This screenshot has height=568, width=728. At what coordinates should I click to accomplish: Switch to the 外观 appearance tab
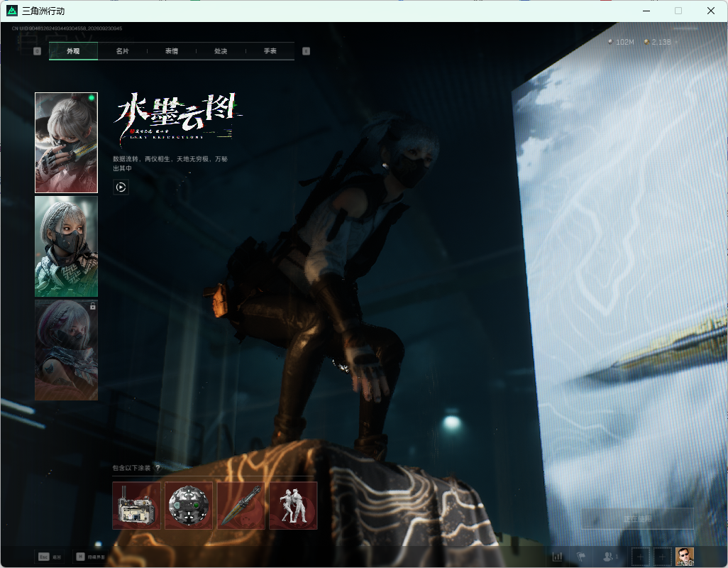pos(73,51)
